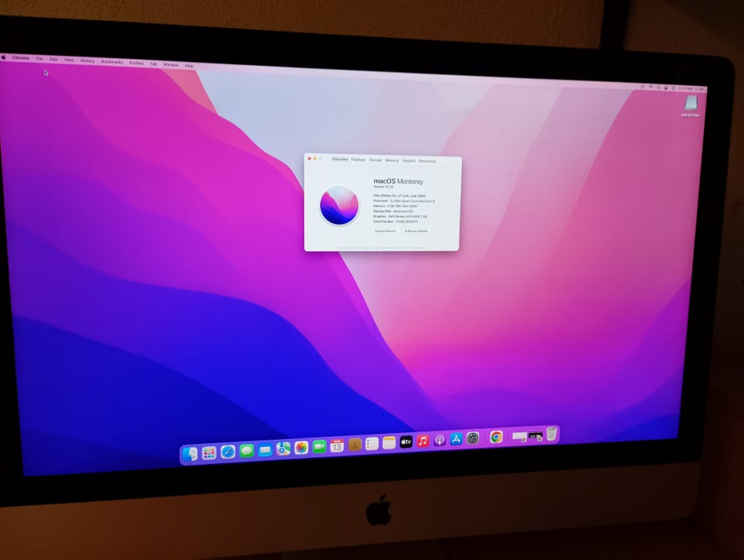The height and width of the screenshot is (560, 744).
Task: Switch to the Storage tab
Action: point(375,160)
